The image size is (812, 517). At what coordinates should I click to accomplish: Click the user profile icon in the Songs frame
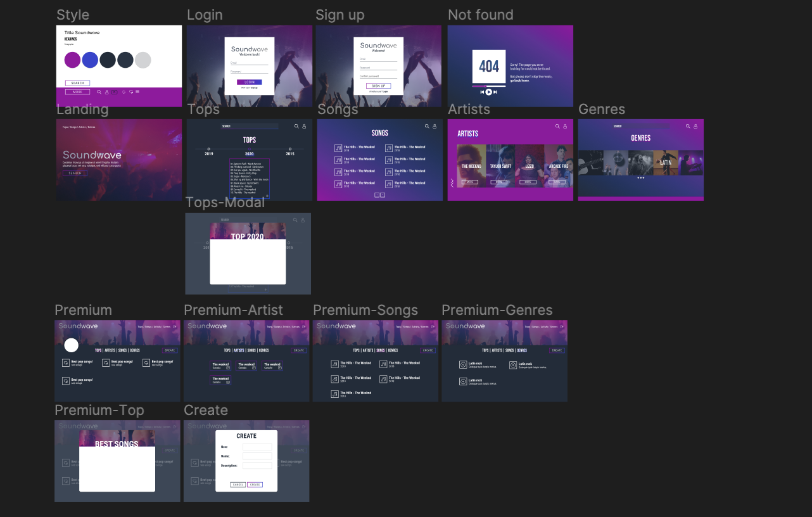[x=435, y=127]
